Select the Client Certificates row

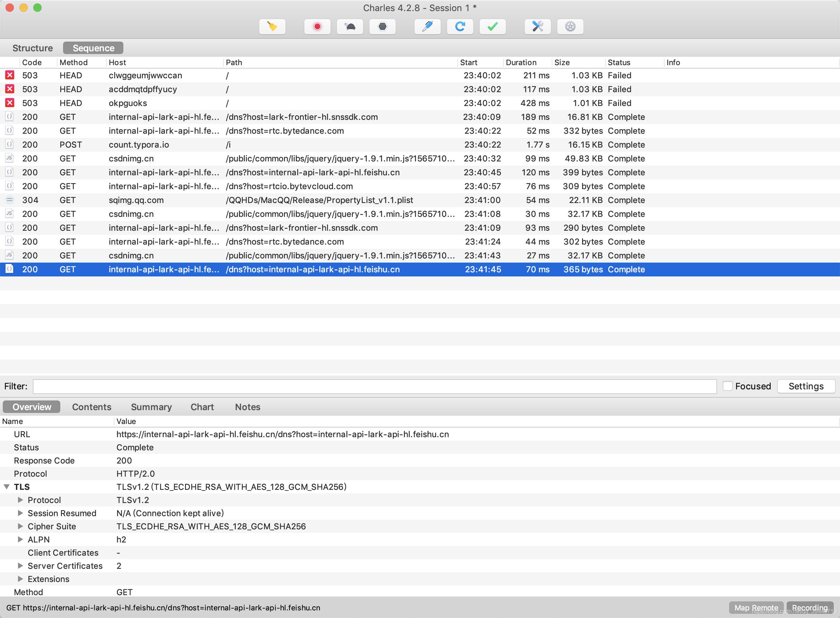click(420, 553)
